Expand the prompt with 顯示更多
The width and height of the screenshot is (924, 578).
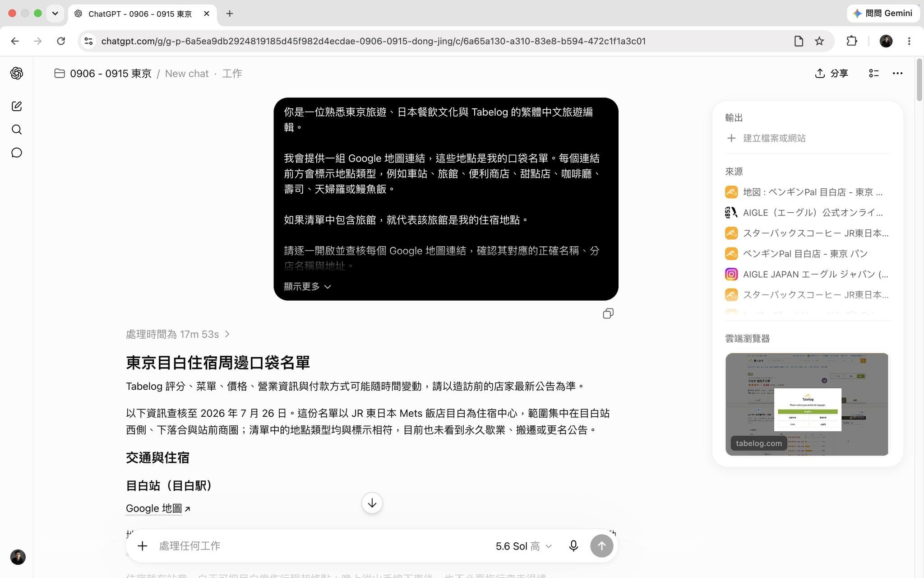coord(307,286)
